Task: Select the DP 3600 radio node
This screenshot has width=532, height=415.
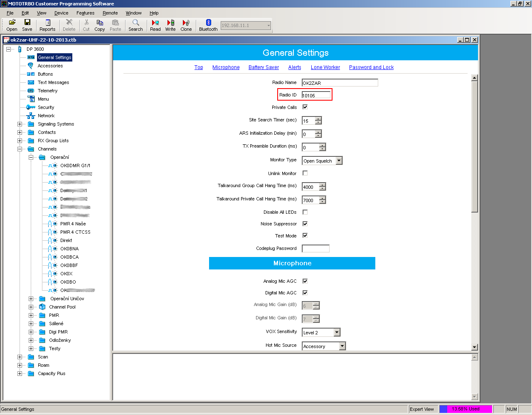Action: (35, 49)
